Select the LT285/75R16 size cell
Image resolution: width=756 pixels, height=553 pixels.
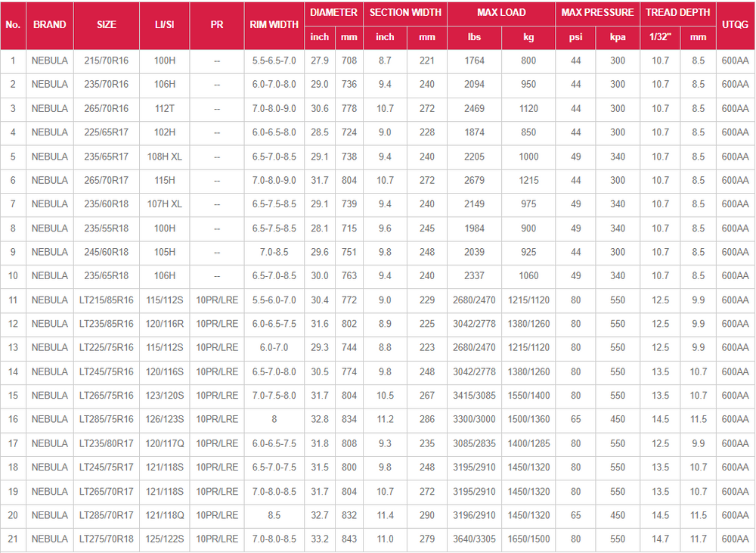tap(107, 419)
